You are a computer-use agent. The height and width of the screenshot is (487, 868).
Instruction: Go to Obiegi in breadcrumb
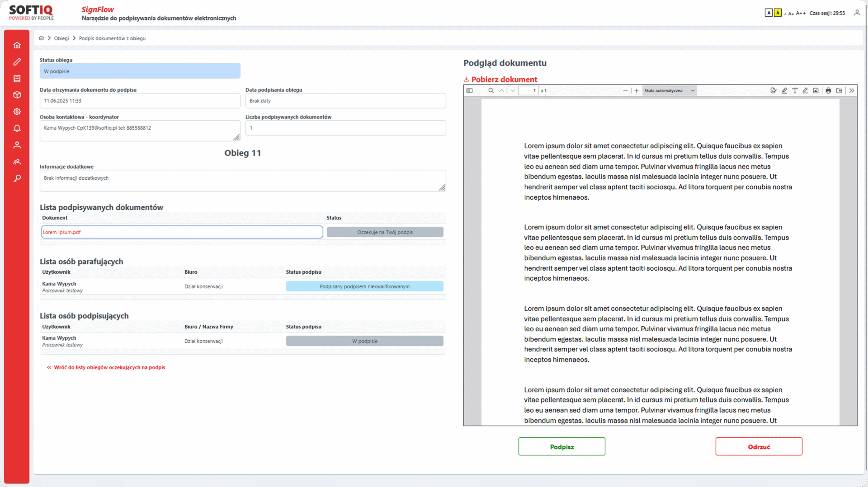61,38
